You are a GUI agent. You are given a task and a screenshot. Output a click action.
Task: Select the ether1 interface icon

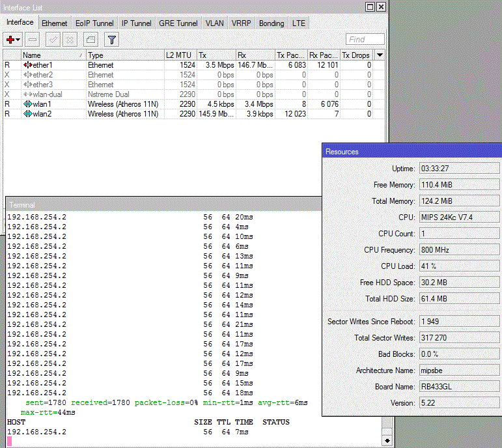28,65
